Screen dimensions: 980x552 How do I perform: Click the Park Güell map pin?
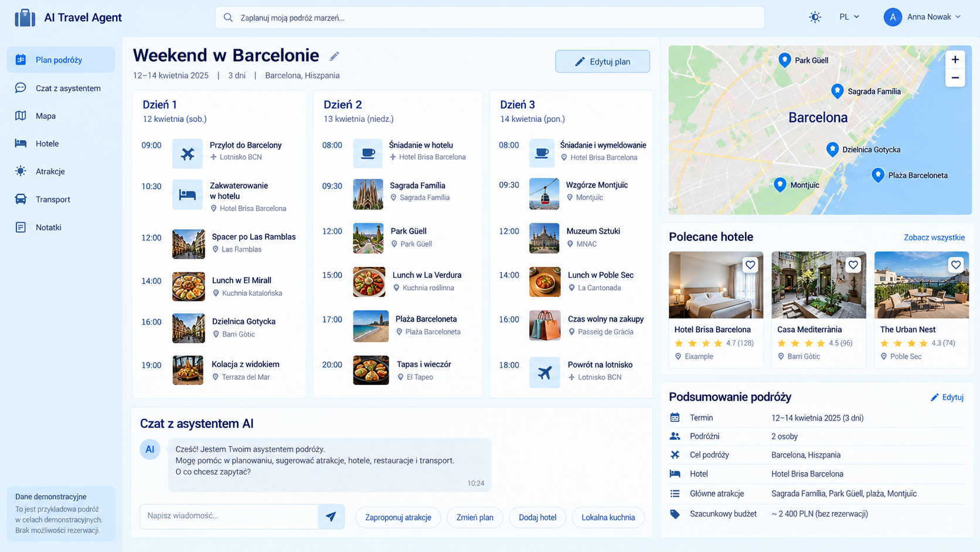point(784,60)
